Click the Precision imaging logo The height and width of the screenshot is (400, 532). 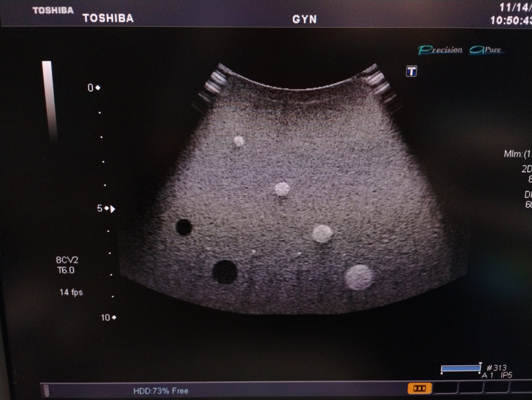(440, 50)
